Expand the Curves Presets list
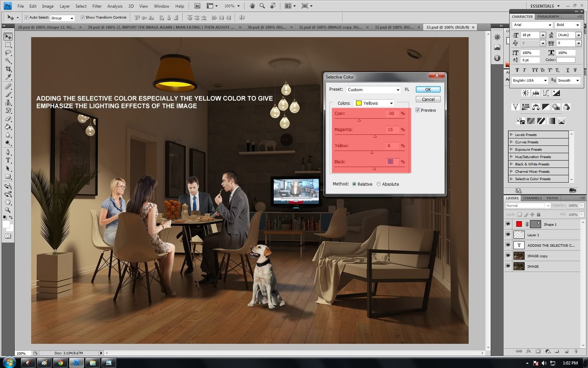This screenshot has height=368, width=588. [x=512, y=142]
